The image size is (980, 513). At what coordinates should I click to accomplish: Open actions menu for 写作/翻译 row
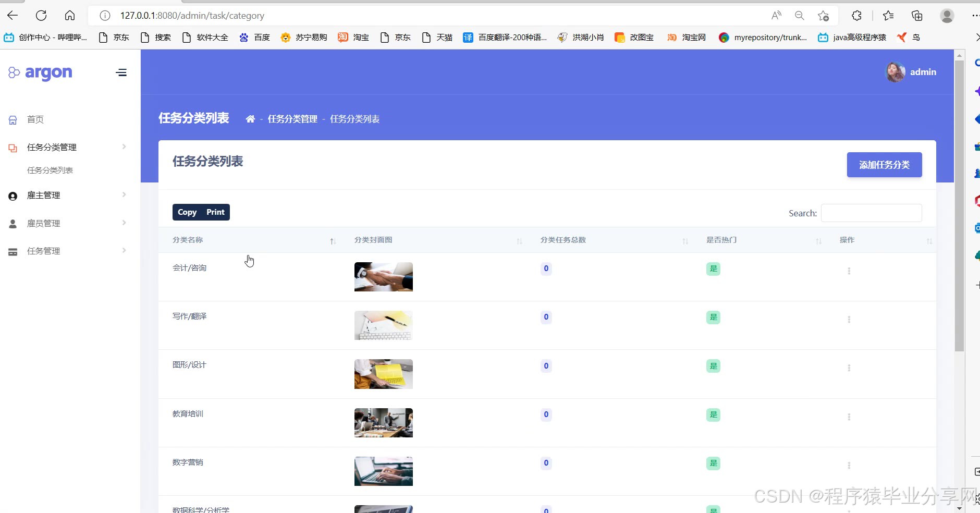click(x=849, y=320)
